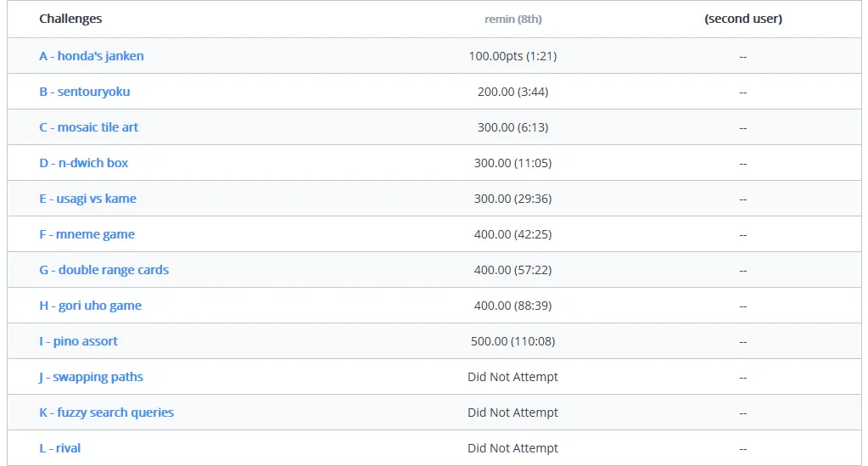Click the remin (8th) user header
Viewport: 868px width, 466px height.
tap(513, 19)
